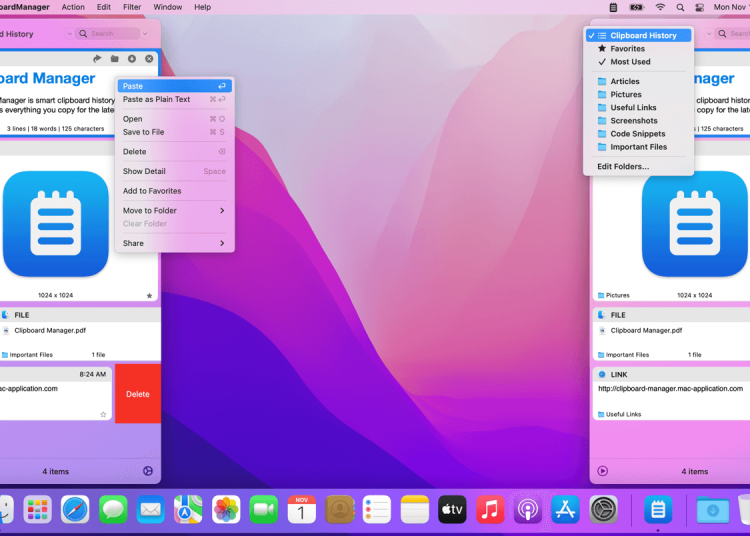The image size is (750, 536).
Task: Toggle the empty star on the link clip
Action: [103, 414]
